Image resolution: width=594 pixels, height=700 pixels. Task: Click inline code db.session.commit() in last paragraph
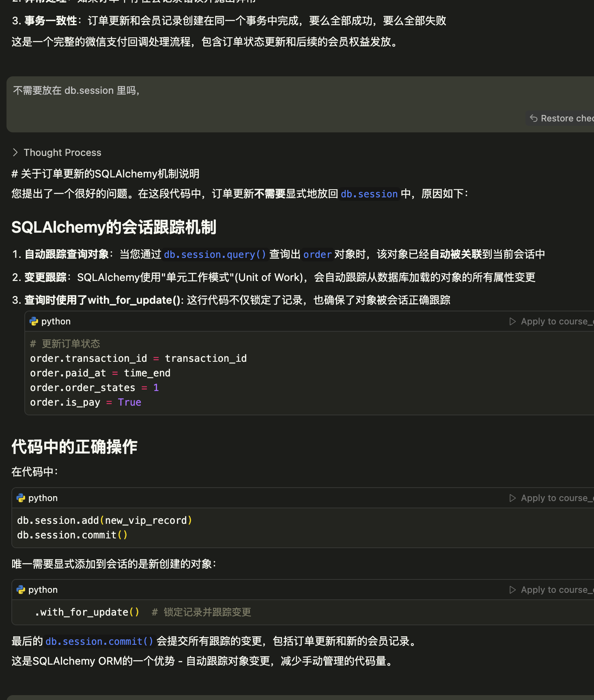coord(99,642)
